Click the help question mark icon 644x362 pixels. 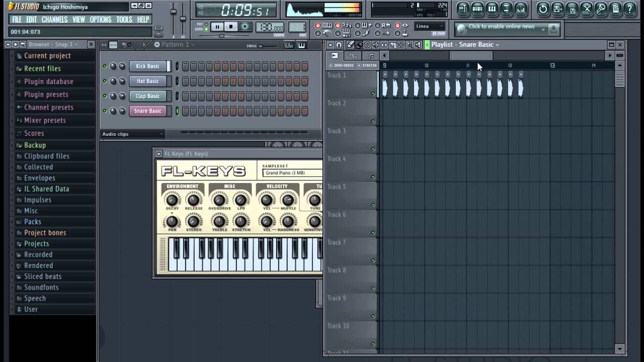[629, 9]
